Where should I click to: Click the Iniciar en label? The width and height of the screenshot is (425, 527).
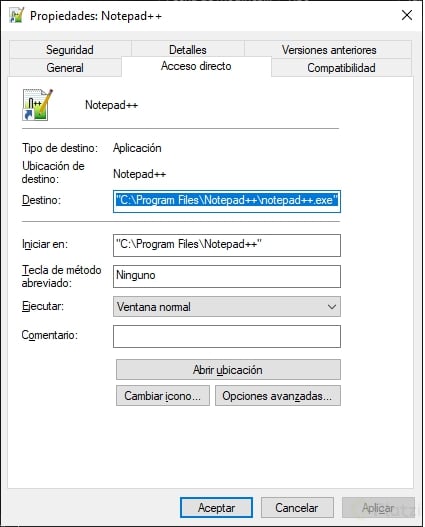pyautogui.click(x=45, y=244)
